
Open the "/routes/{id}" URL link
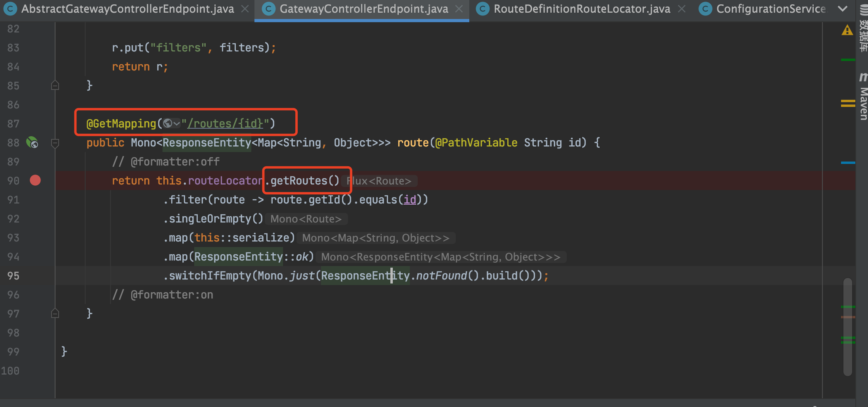point(226,124)
